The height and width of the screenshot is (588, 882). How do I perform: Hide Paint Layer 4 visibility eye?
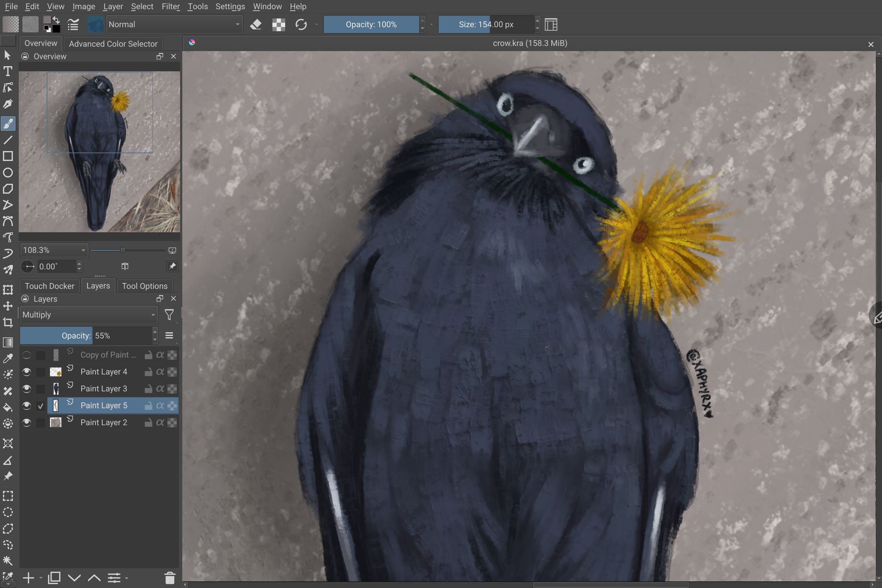click(27, 372)
